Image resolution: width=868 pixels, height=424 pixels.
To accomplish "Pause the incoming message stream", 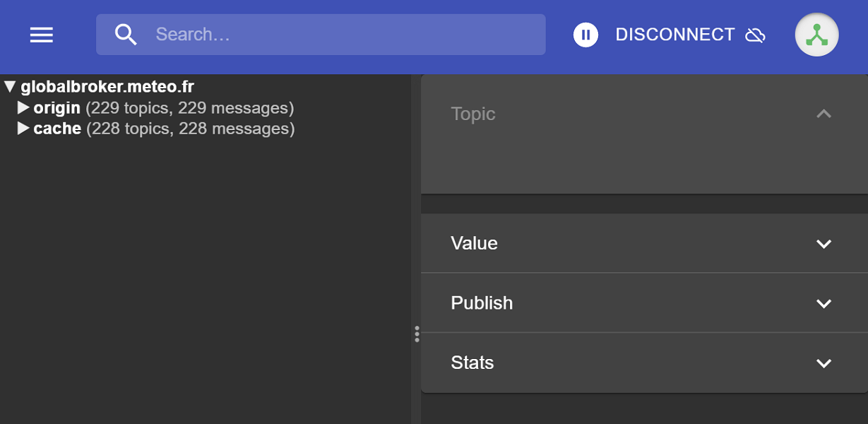I will tap(585, 35).
